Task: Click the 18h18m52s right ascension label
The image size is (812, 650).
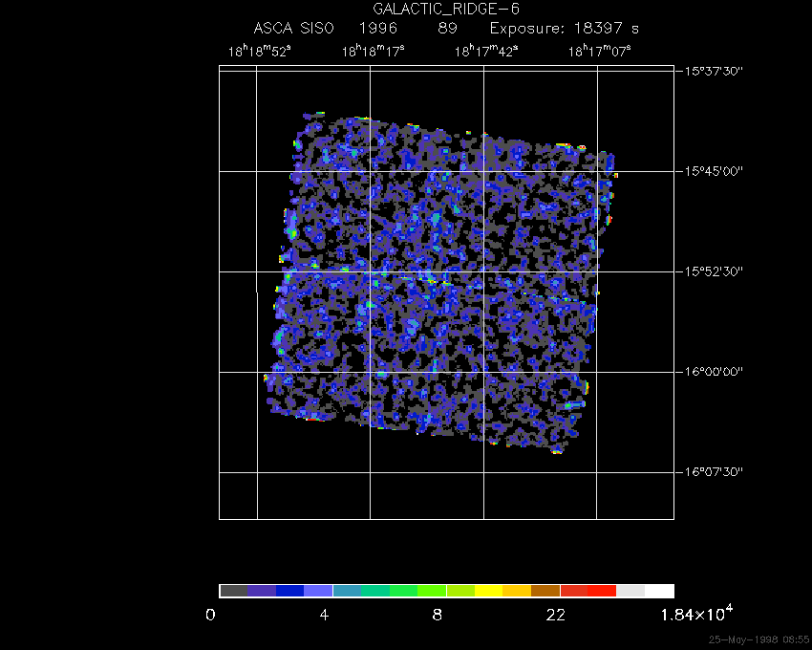Action: pyautogui.click(x=260, y=52)
